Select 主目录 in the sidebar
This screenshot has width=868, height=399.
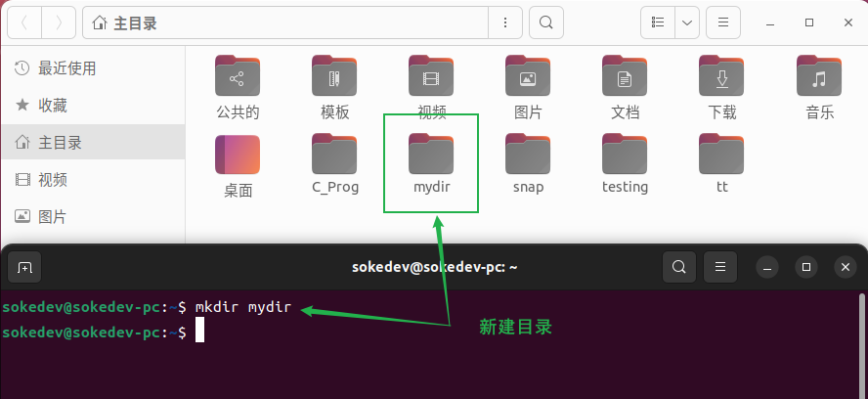coord(93,143)
